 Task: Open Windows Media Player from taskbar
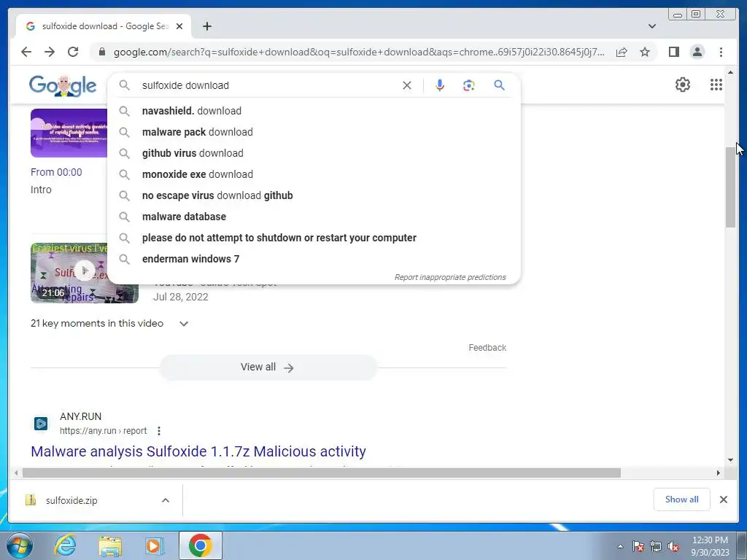[x=154, y=545]
